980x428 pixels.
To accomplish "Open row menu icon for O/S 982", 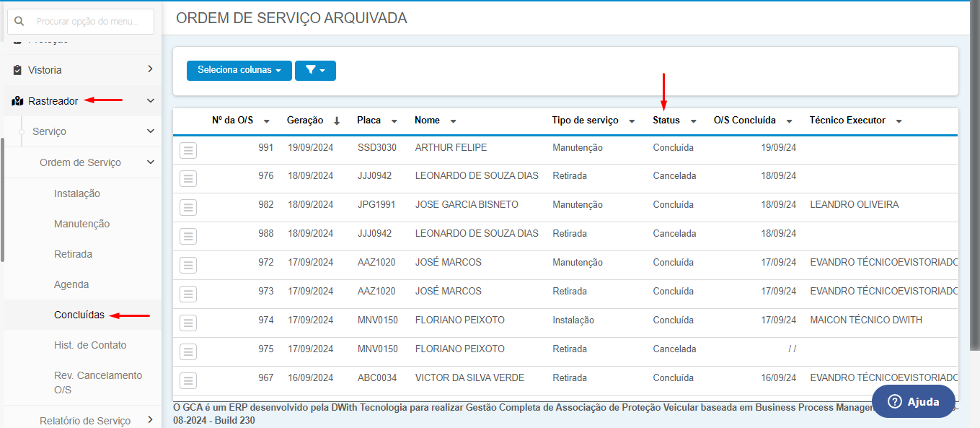I will coord(188,208).
